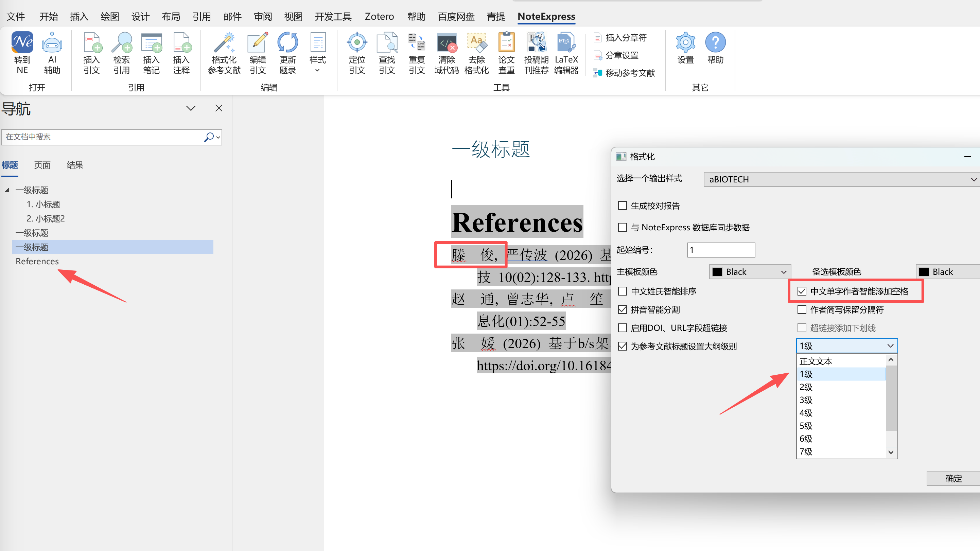This screenshot has height=551, width=980.
Task: Run 格式化参考文献 wand tool
Action: tap(224, 52)
